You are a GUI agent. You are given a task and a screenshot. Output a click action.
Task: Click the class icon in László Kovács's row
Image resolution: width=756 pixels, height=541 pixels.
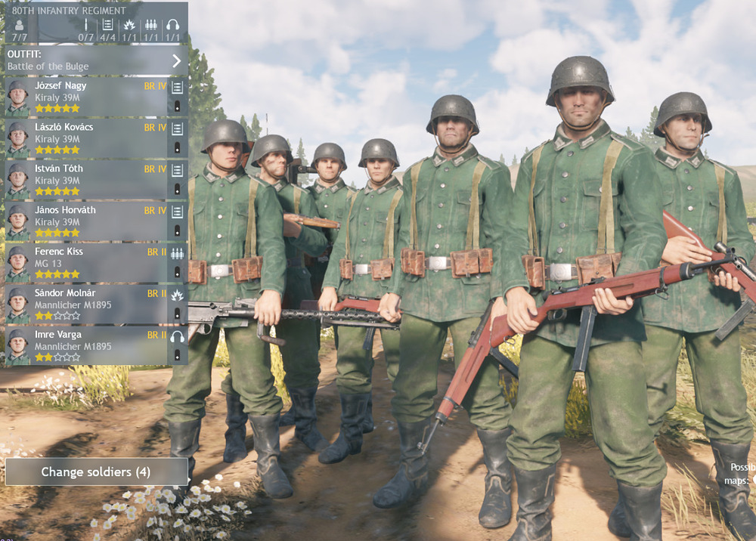pyautogui.click(x=177, y=128)
